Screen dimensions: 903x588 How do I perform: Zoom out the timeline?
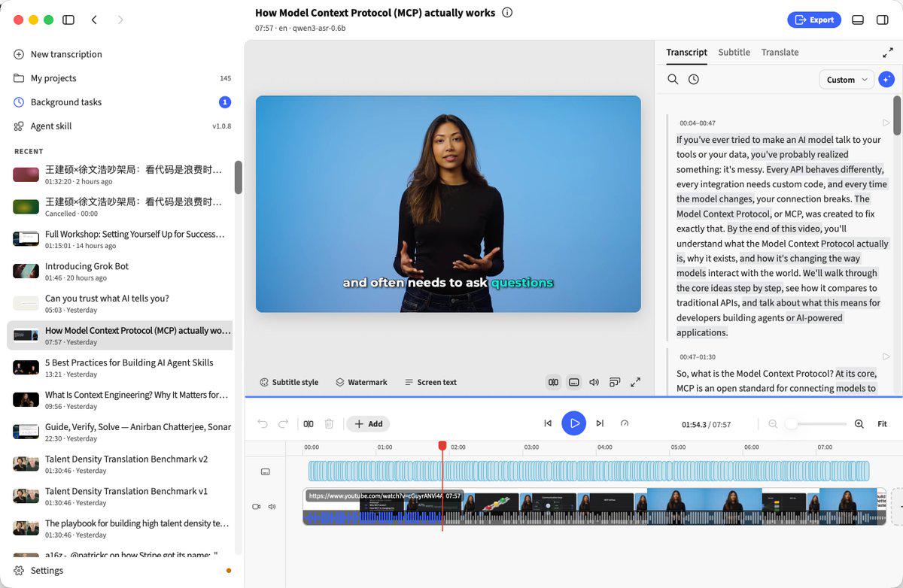(773, 424)
